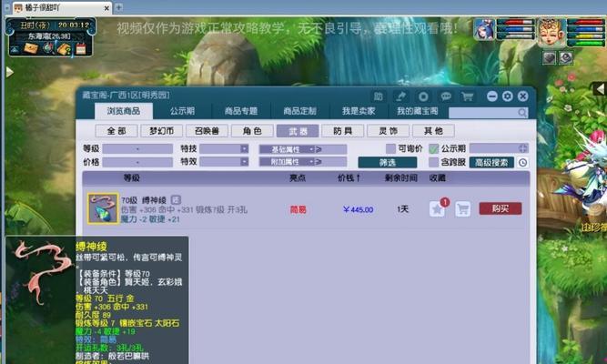Click the magnifier search icon in search box

522,113
